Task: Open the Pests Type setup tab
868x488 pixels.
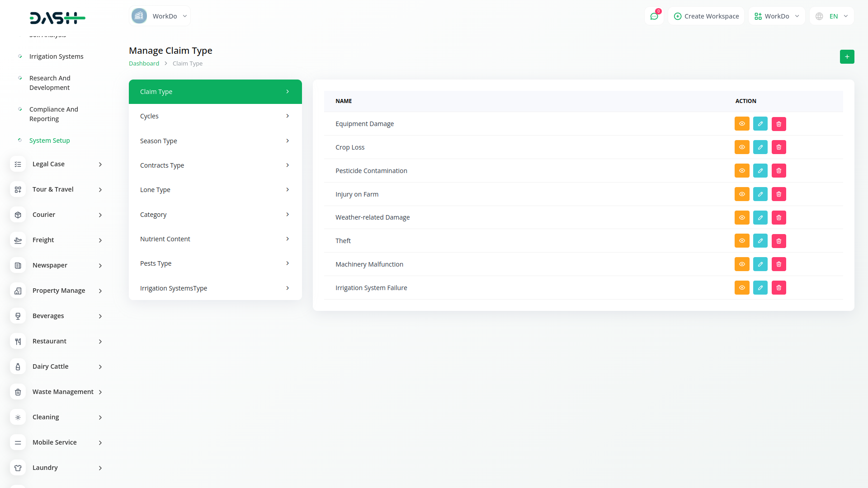Action: tap(215, 263)
